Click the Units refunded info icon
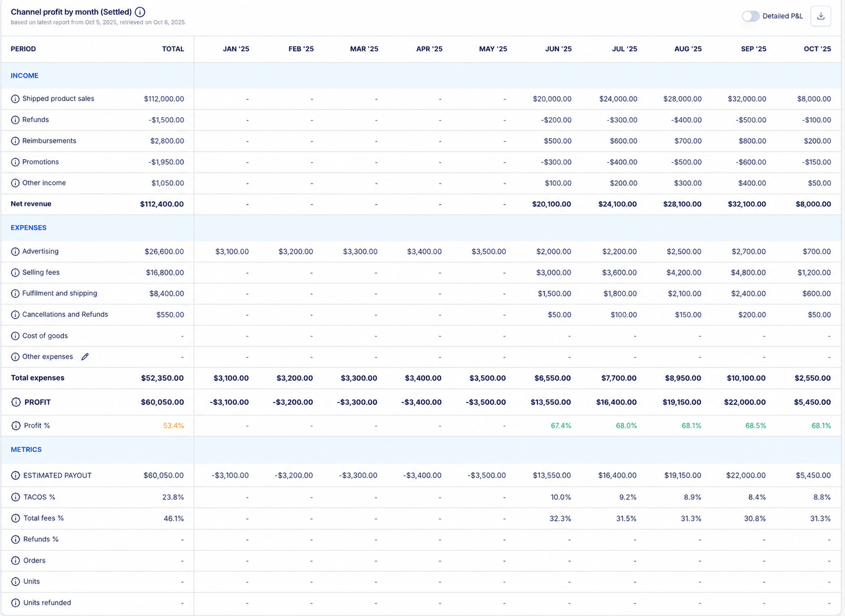This screenshot has height=616, width=845. click(x=16, y=603)
